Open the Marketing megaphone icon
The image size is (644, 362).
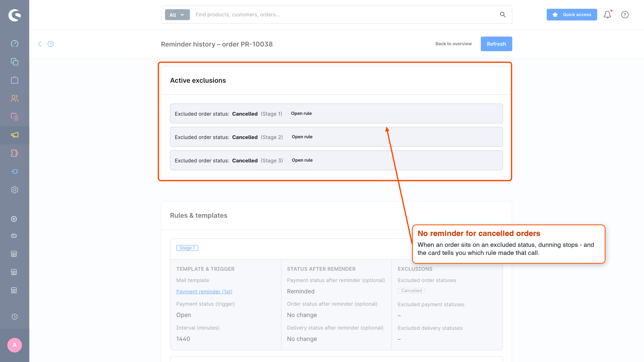click(x=15, y=135)
